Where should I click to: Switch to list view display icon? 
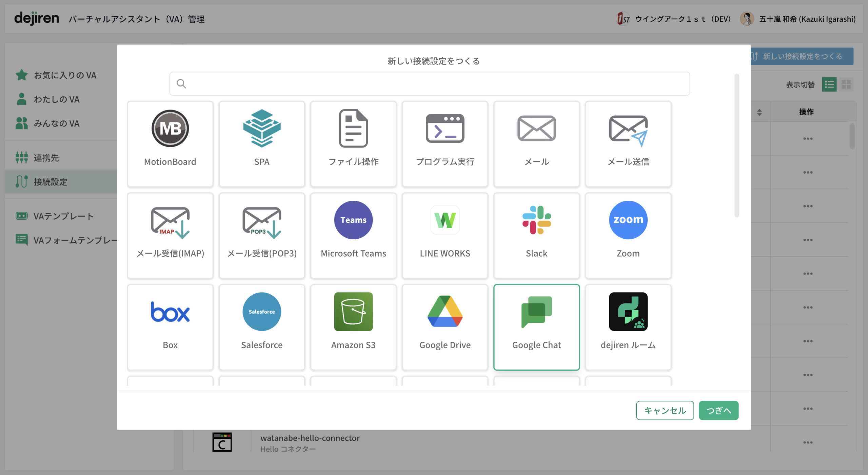point(829,84)
